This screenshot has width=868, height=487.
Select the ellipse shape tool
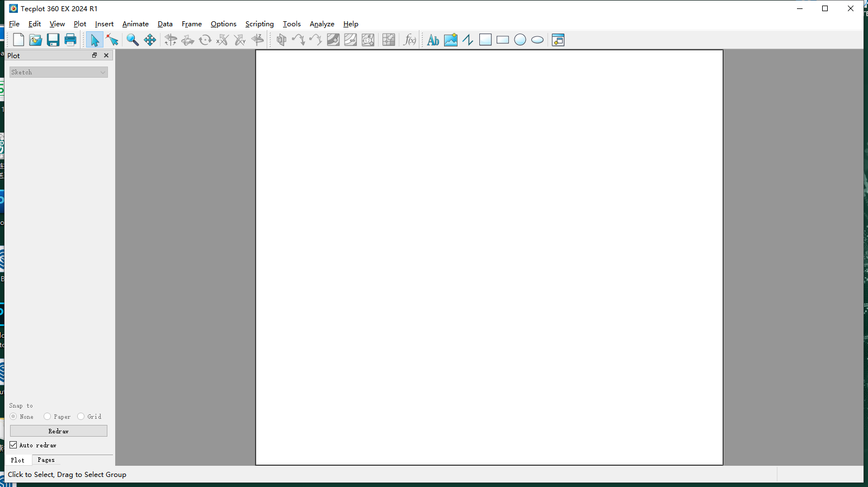pyautogui.click(x=537, y=40)
